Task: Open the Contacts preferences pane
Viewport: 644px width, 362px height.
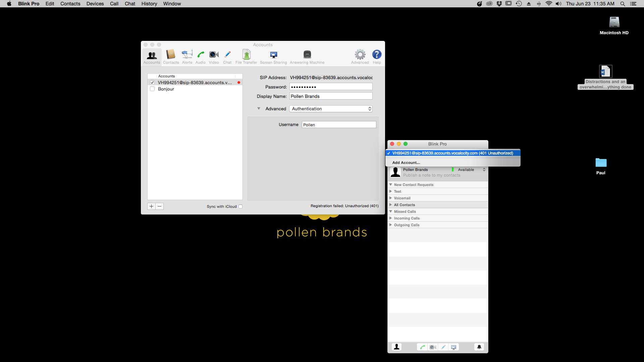Action: point(171,57)
